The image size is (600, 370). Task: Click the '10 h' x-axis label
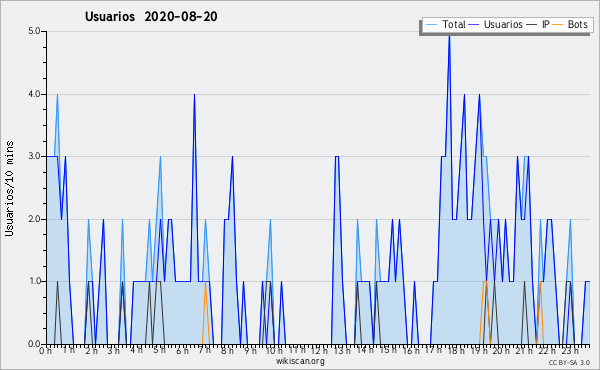click(274, 350)
